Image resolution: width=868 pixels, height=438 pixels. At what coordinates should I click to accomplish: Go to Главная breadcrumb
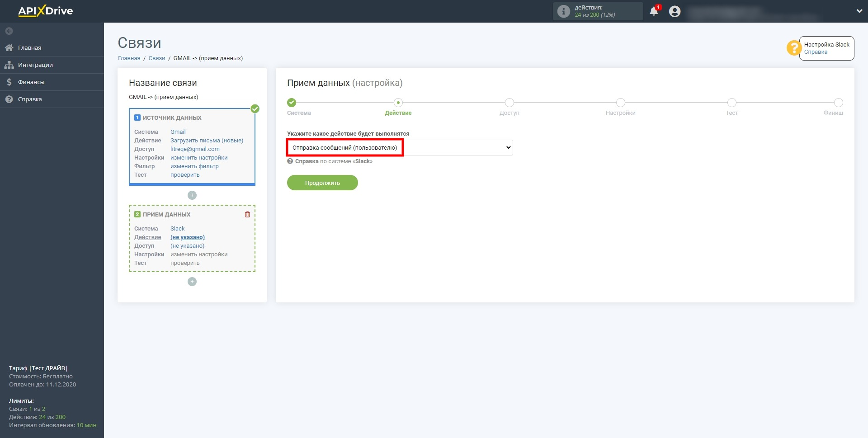pos(129,58)
